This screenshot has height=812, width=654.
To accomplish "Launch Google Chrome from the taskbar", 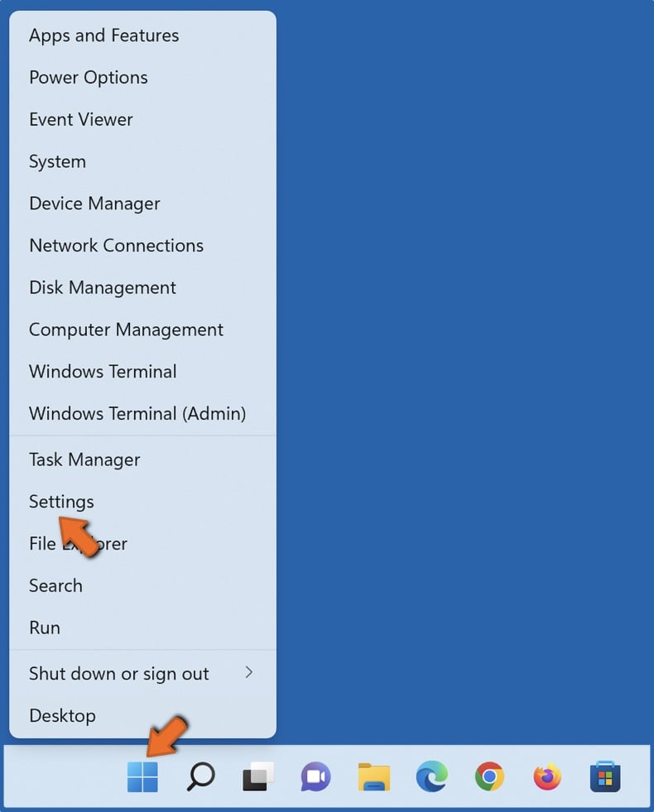I will (489, 776).
